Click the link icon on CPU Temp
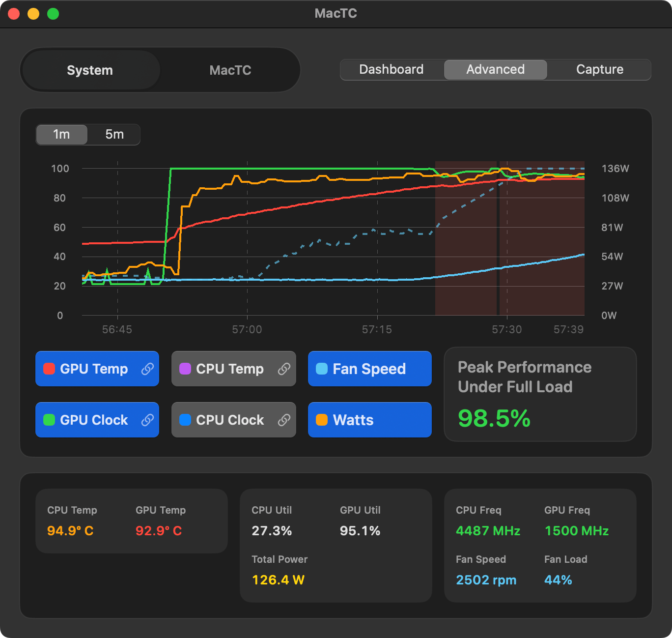This screenshot has width=672, height=638. (x=284, y=369)
